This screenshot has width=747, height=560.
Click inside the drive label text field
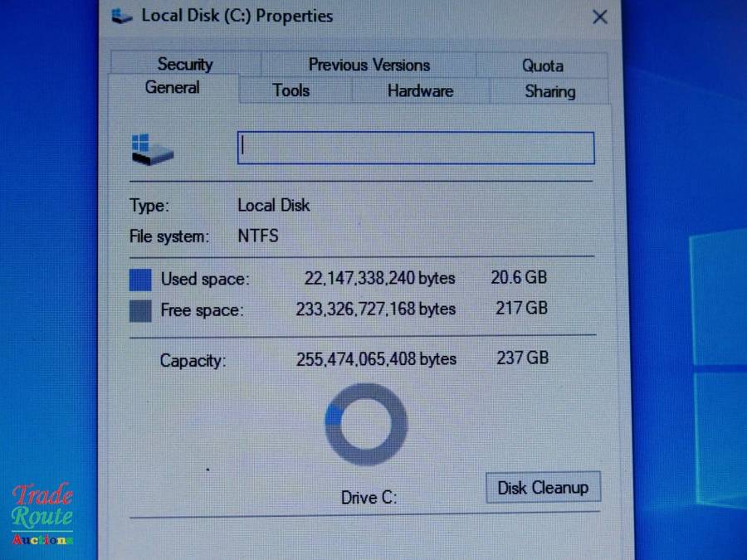(416, 149)
